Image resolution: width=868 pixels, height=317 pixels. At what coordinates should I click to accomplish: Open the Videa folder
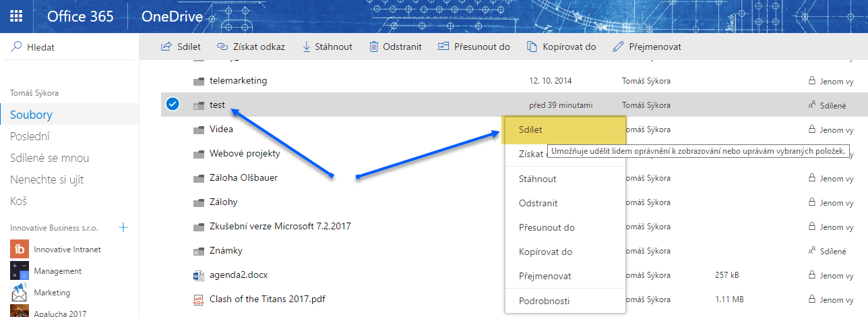tap(221, 129)
